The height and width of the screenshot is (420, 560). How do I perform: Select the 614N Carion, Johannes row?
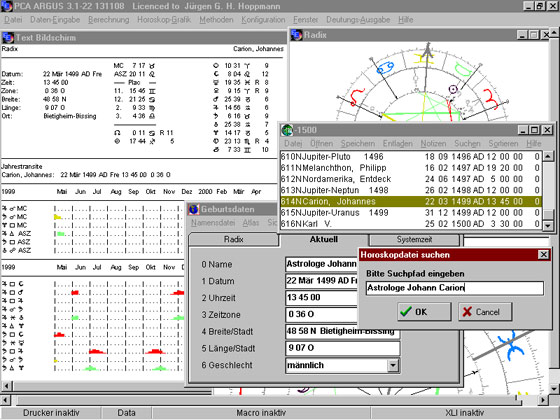click(411, 201)
